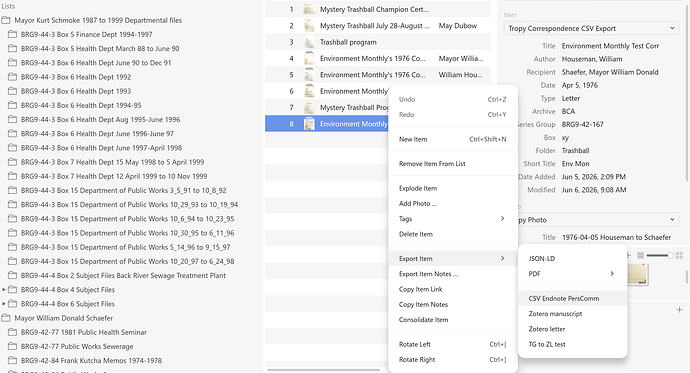Click folder icon of Public Works 5_14_96 to 9_15_97
The image size is (690, 373).
pyautogui.click(x=13, y=247)
